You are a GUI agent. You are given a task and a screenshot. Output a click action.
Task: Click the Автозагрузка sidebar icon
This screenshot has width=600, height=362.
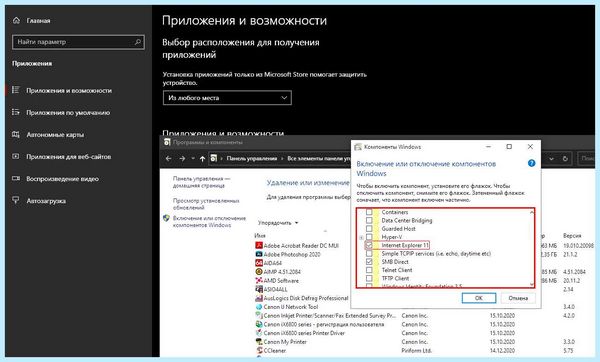[16, 200]
